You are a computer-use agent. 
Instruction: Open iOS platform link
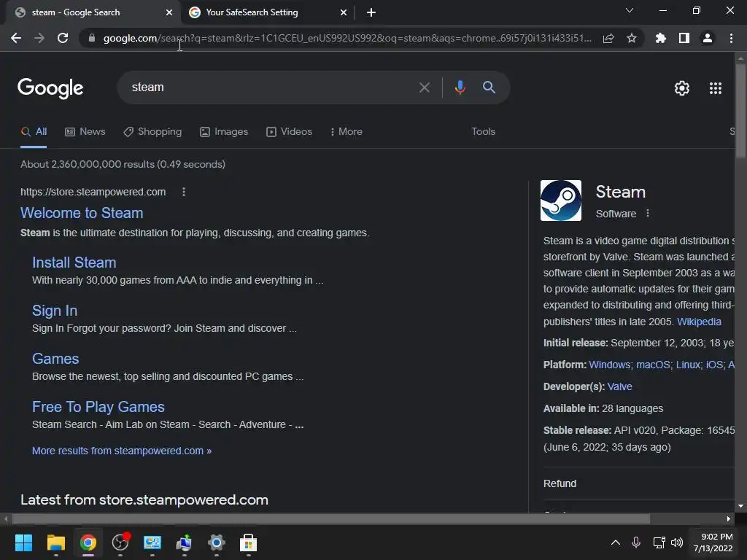(714, 365)
